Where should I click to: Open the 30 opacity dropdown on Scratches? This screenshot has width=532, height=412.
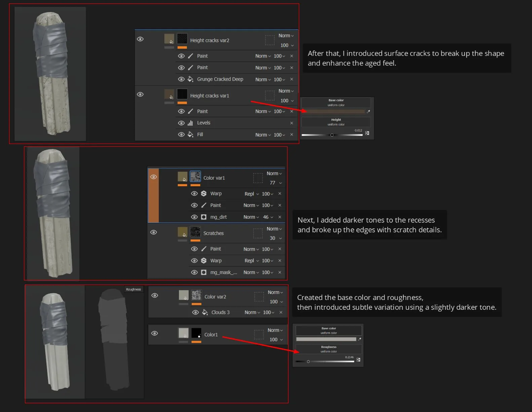click(x=276, y=238)
